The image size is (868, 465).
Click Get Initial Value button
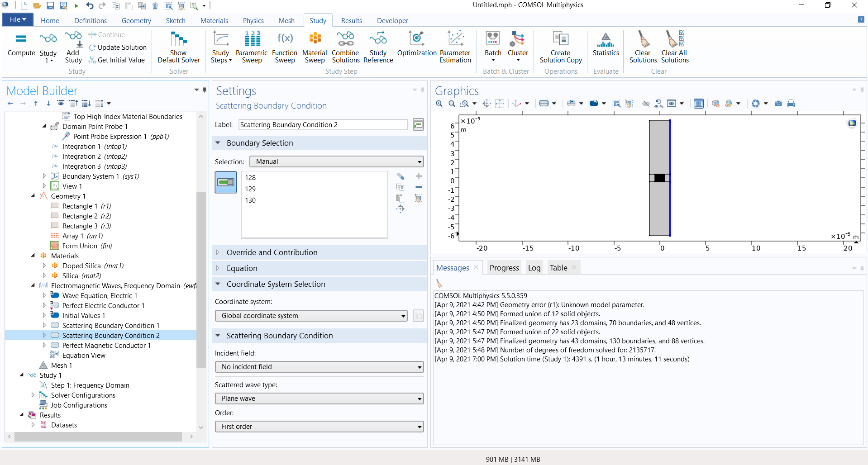click(117, 60)
